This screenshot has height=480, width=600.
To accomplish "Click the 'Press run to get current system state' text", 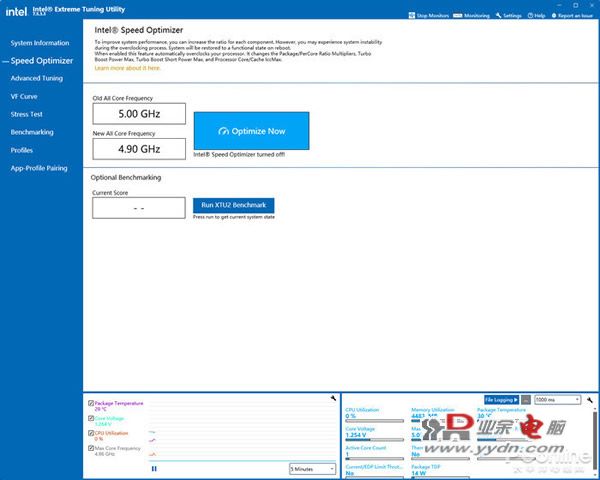I will [x=234, y=217].
